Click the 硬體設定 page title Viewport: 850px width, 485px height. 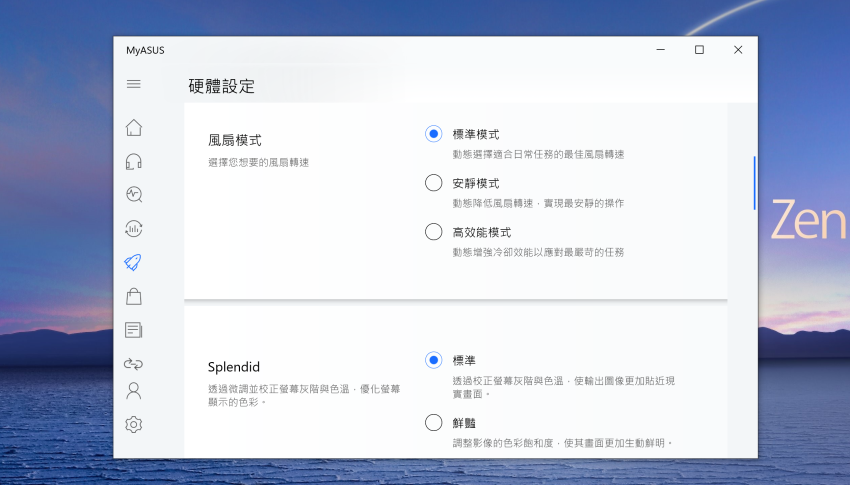(222, 86)
